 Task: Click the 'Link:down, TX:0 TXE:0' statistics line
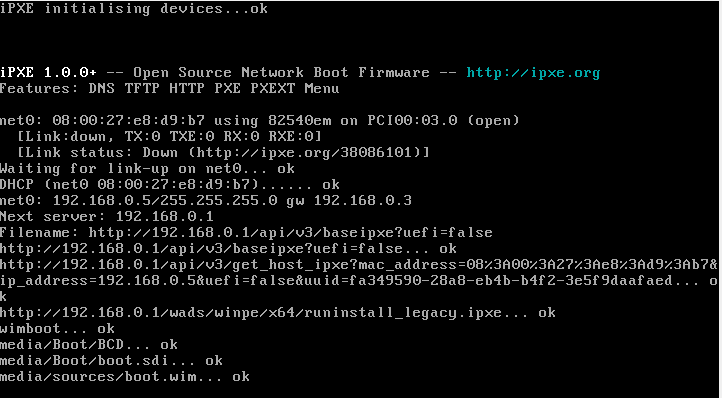click(x=169, y=137)
